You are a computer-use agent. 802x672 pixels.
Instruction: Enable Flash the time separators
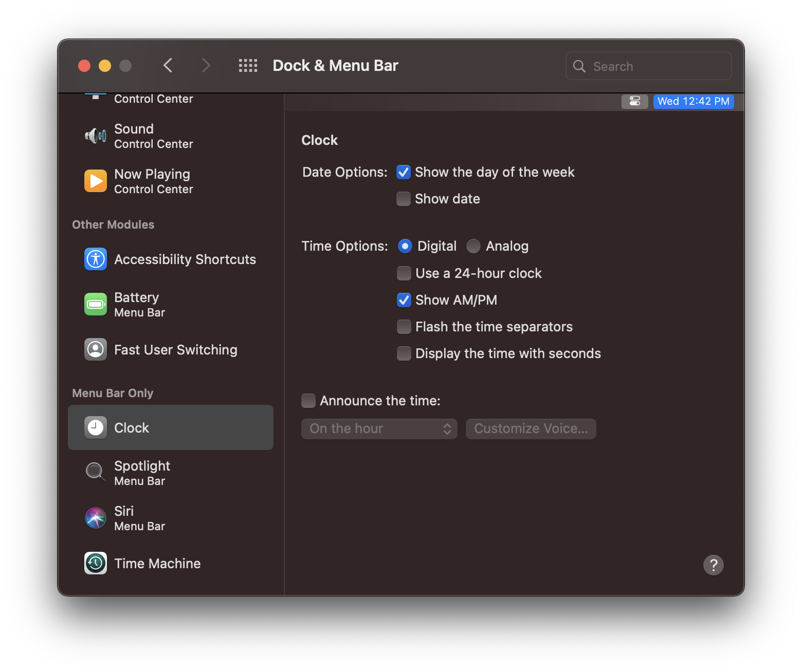404,327
